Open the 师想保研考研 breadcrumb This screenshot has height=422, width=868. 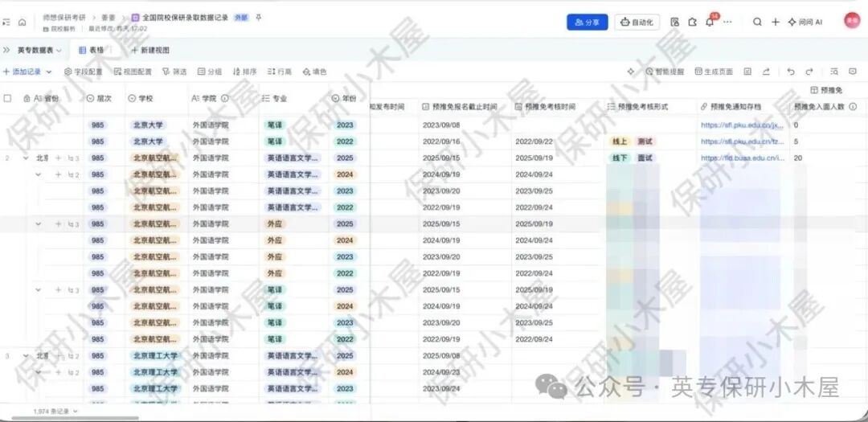click(x=64, y=18)
